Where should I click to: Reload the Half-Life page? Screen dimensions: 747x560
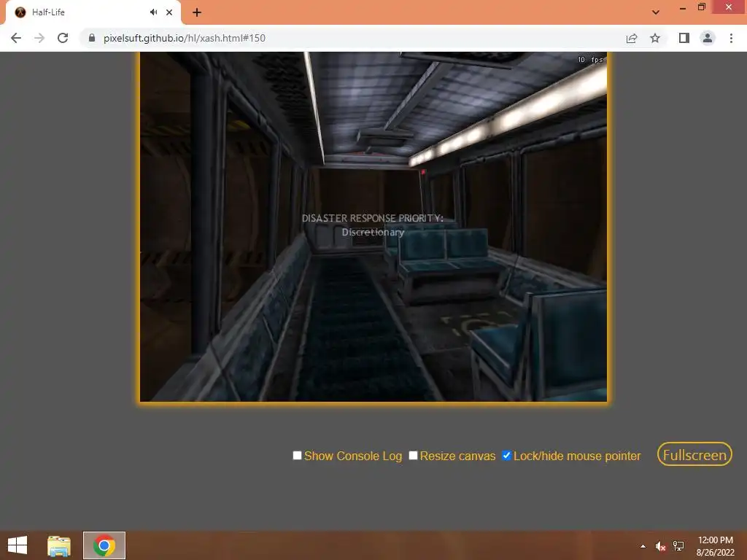click(63, 38)
